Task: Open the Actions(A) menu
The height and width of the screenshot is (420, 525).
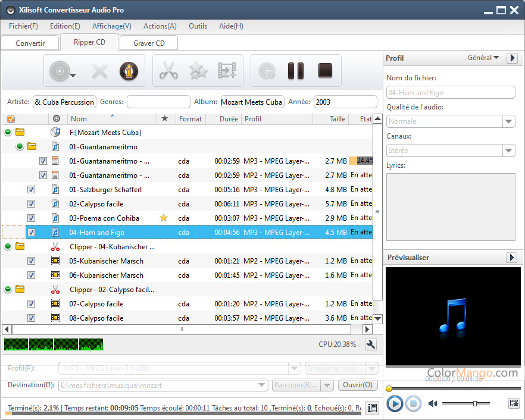Action: (160, 26)
